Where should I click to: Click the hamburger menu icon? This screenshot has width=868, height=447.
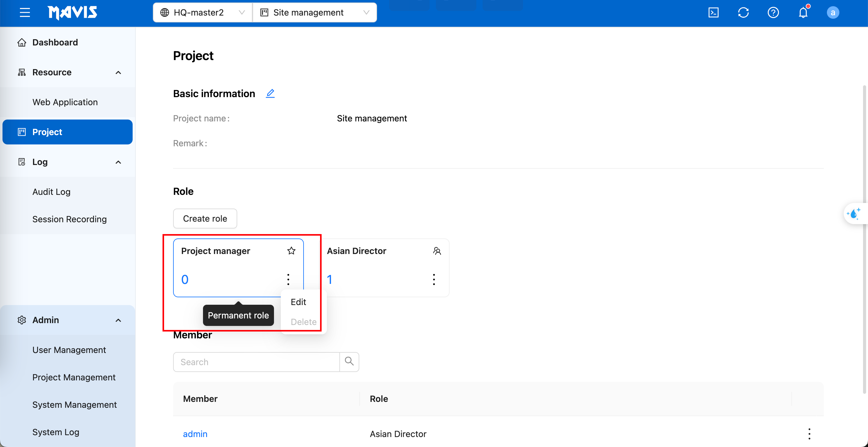(x=25, y=12)
